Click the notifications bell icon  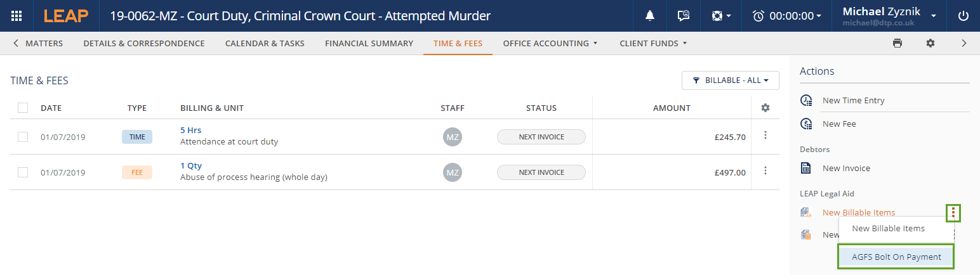[650, 16]
